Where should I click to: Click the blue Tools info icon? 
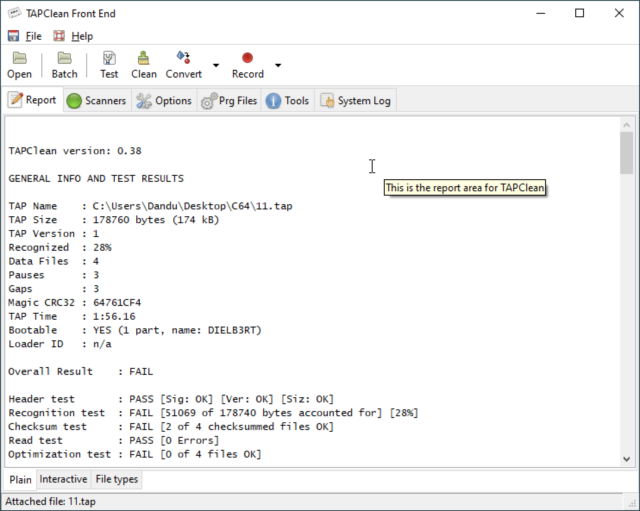pos(273,101)
